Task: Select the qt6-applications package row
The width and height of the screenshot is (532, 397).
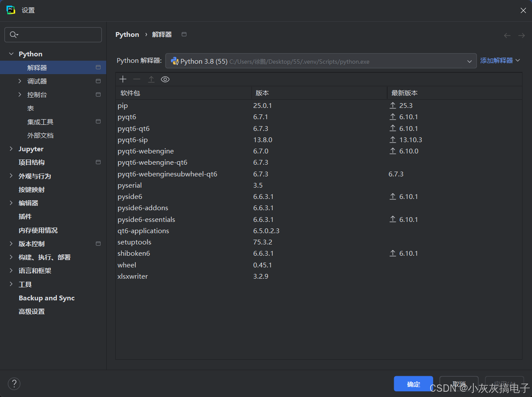Action: [319, 231]
